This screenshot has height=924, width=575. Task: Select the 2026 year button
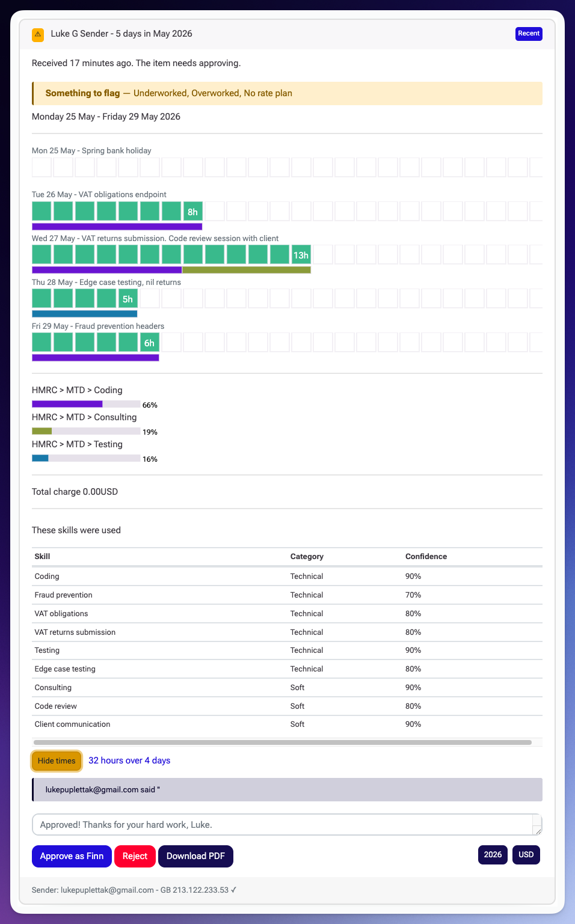493,854
